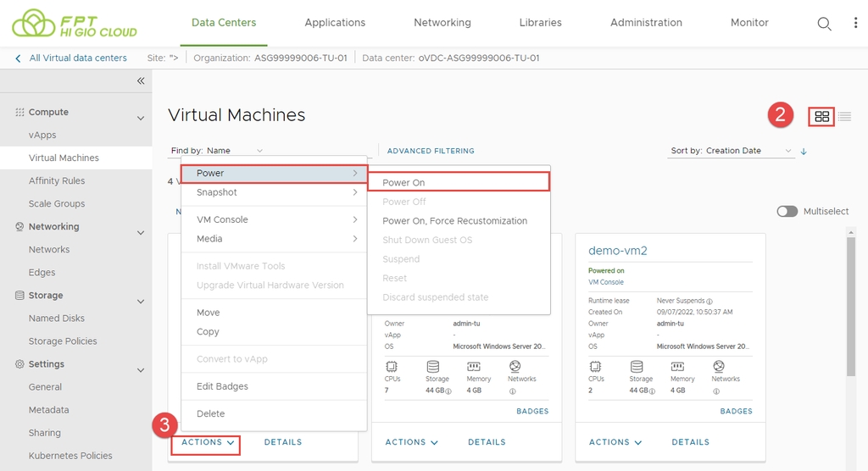
Task: Open vertical three-dot menu in header
Action: pos(855,24)
